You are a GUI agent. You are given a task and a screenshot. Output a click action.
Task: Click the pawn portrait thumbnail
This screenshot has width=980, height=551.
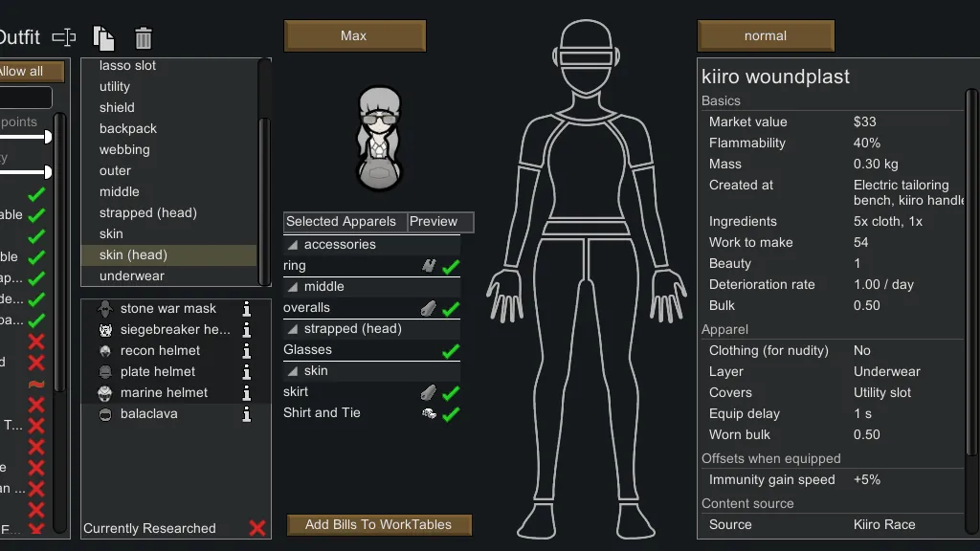tap(379, 139)
